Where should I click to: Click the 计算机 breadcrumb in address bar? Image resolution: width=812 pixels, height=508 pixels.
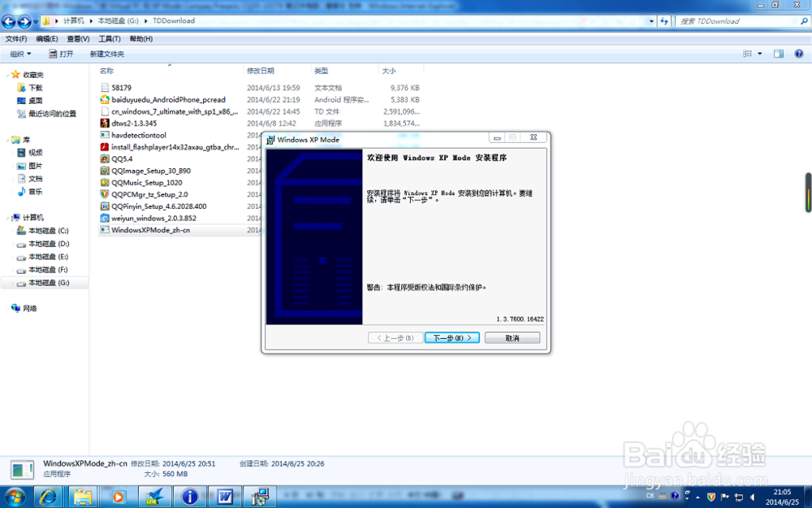[74, 21]
